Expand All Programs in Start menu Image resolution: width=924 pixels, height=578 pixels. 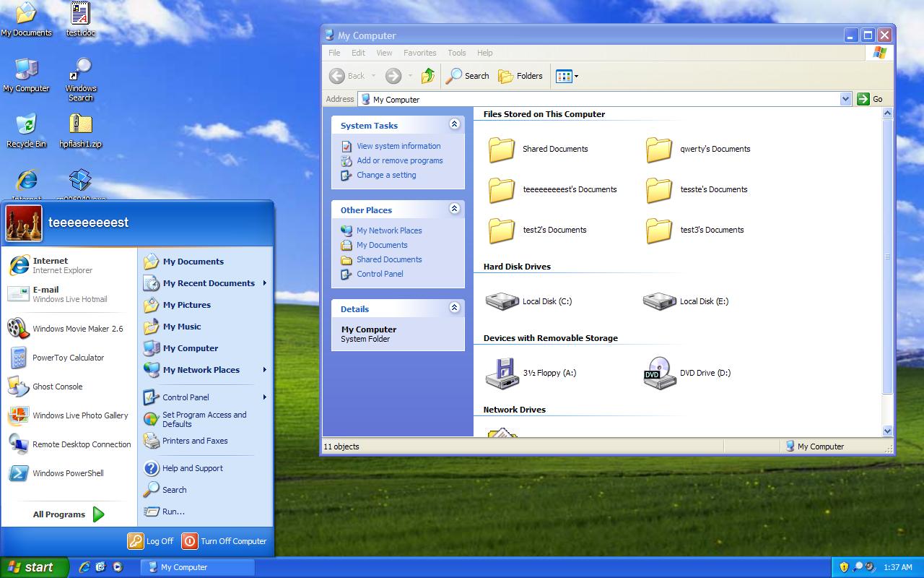click(69, 514)
